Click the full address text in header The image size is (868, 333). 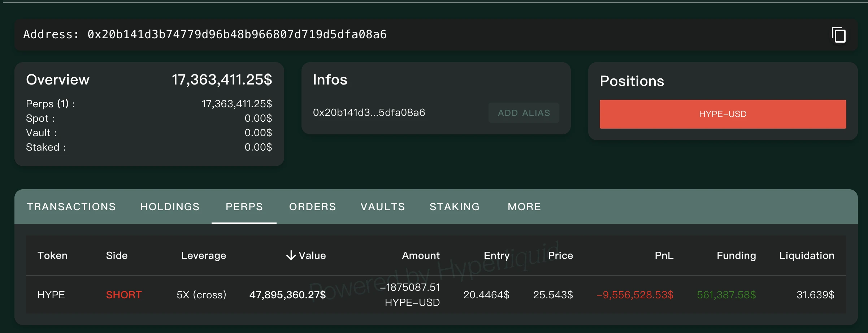click(x=237, y=35)
